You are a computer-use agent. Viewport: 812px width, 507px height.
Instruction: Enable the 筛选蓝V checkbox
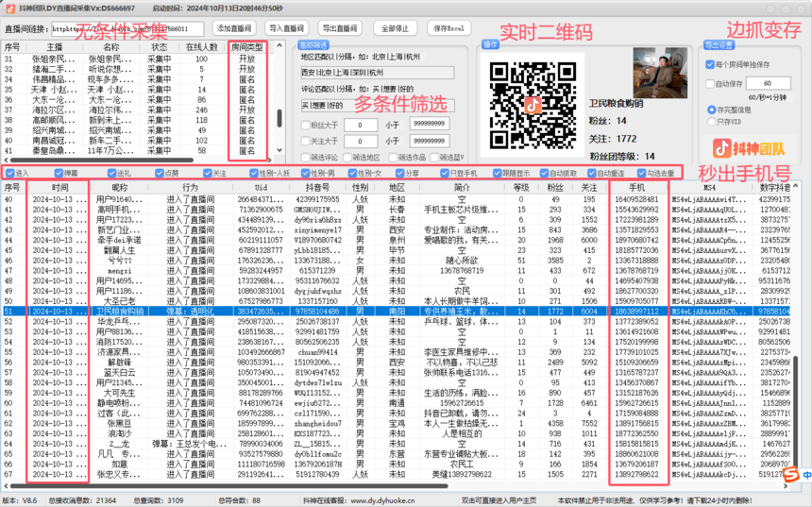[x=434, y=157]
